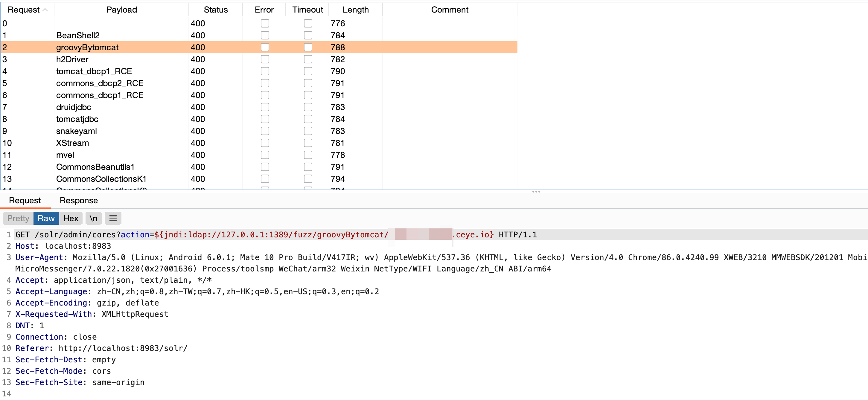Check the Error box for BeanShell2 row
Viewport: 868px width, 400px height.
265,35
